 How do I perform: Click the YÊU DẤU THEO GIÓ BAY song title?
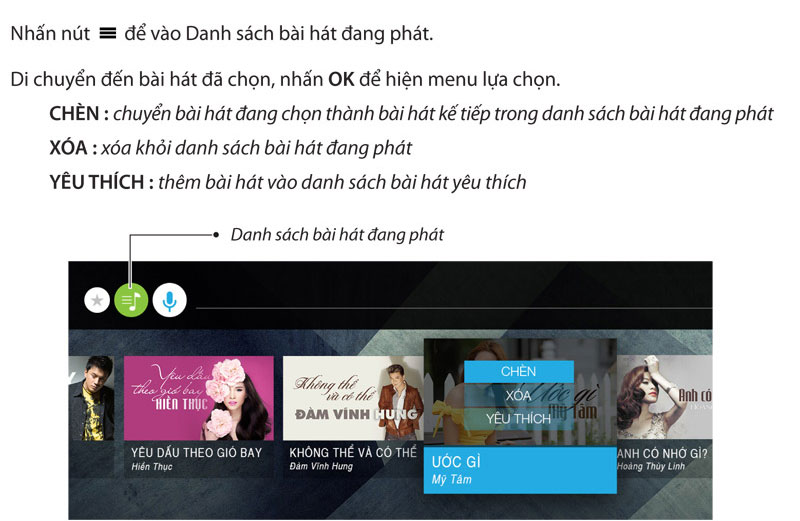point(196,453)
